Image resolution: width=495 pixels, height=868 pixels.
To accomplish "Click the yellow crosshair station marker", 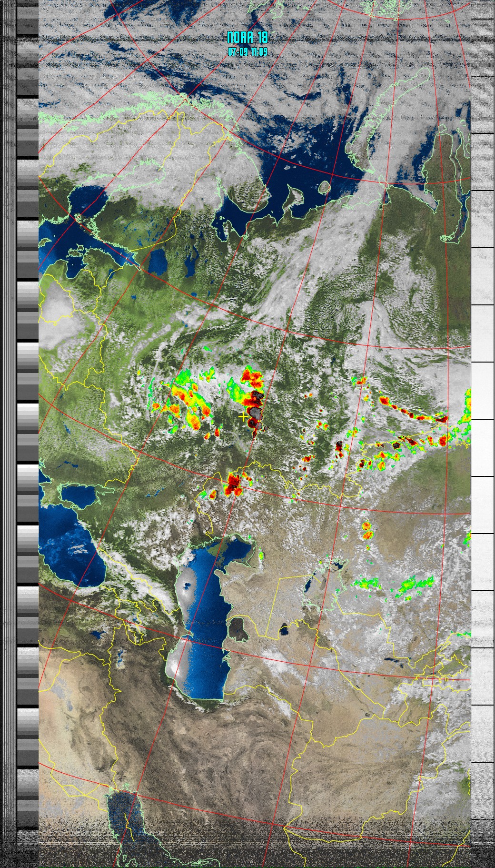I will pos(243,417).
